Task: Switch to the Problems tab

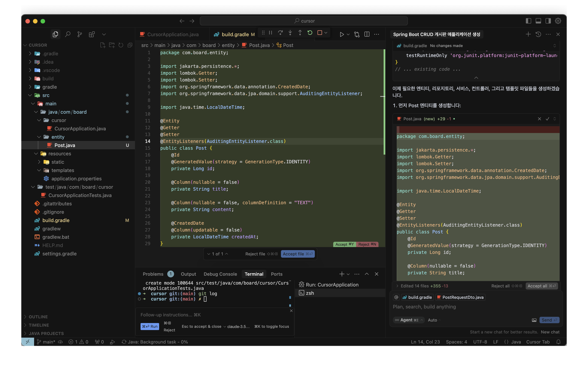Action: [153, 274]
